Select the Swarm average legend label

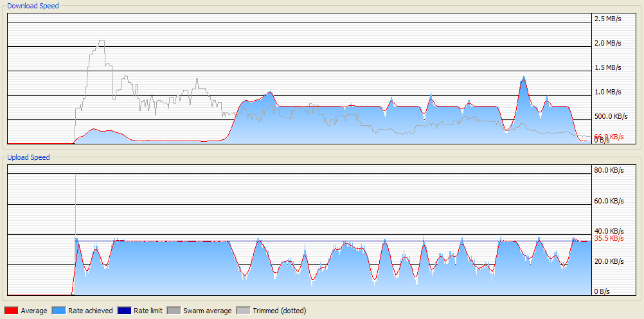(208, 311)
